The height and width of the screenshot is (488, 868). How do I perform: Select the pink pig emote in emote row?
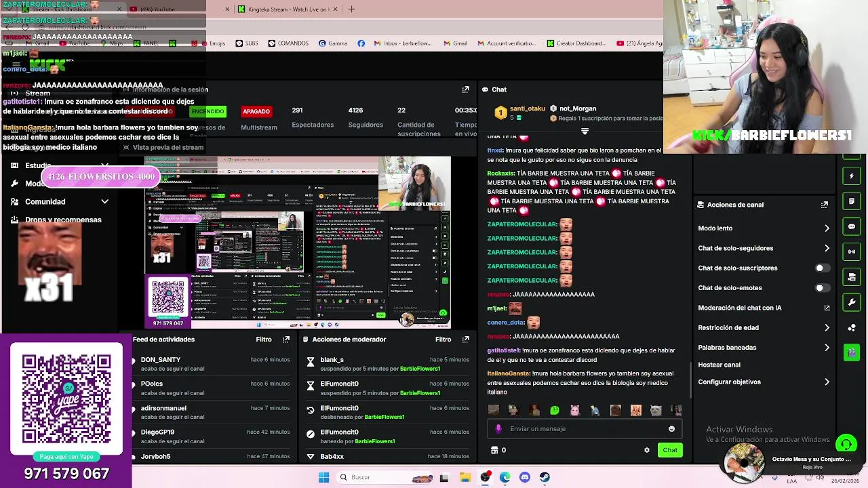coord(575,410)
